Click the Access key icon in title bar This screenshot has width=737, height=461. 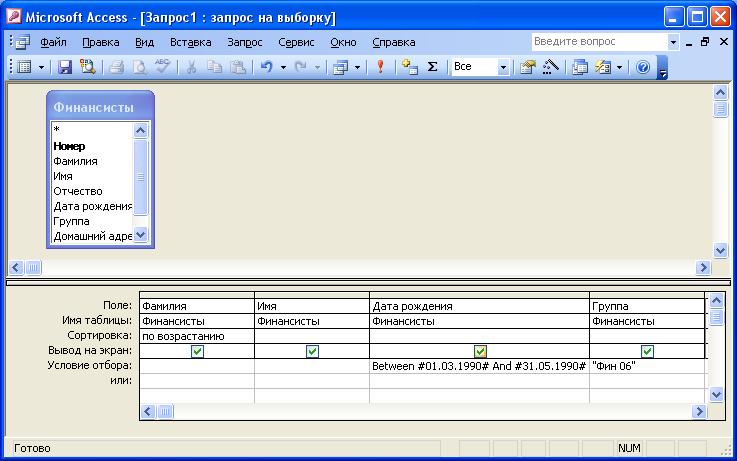click(x=14, y=17)
